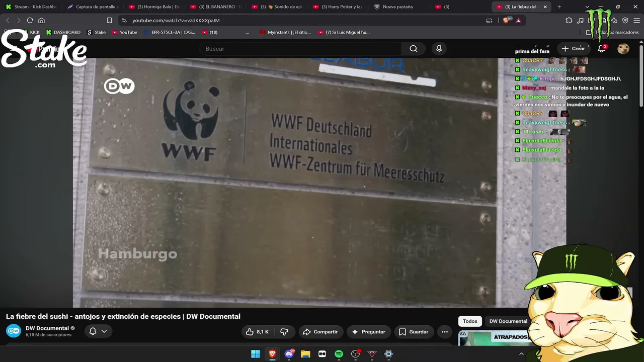Image resolution: width=644 pixels, height=362 pixels.
Task: Open DW Documental channel name link
Action: [47, 328]
